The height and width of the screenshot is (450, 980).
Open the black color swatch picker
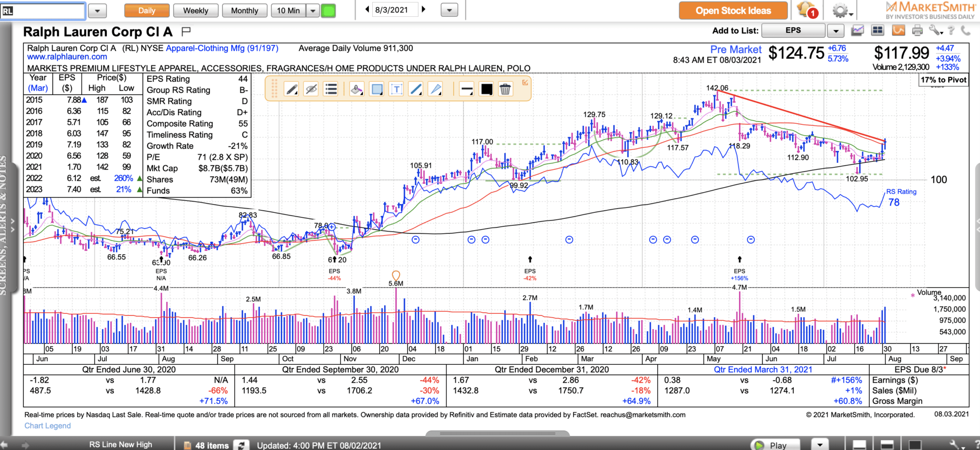tap(487, 89)
